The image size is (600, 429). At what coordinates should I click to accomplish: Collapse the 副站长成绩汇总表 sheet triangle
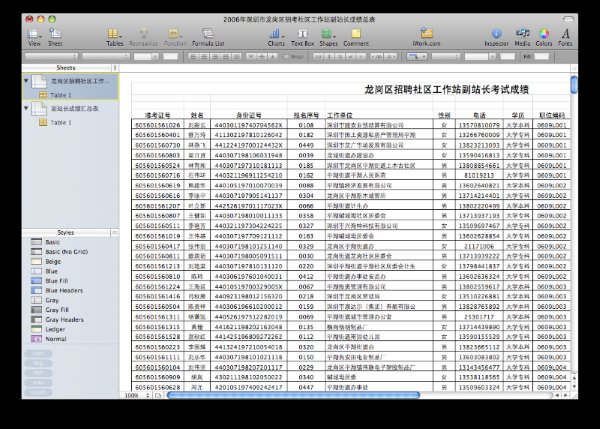[x=26, y=108]
